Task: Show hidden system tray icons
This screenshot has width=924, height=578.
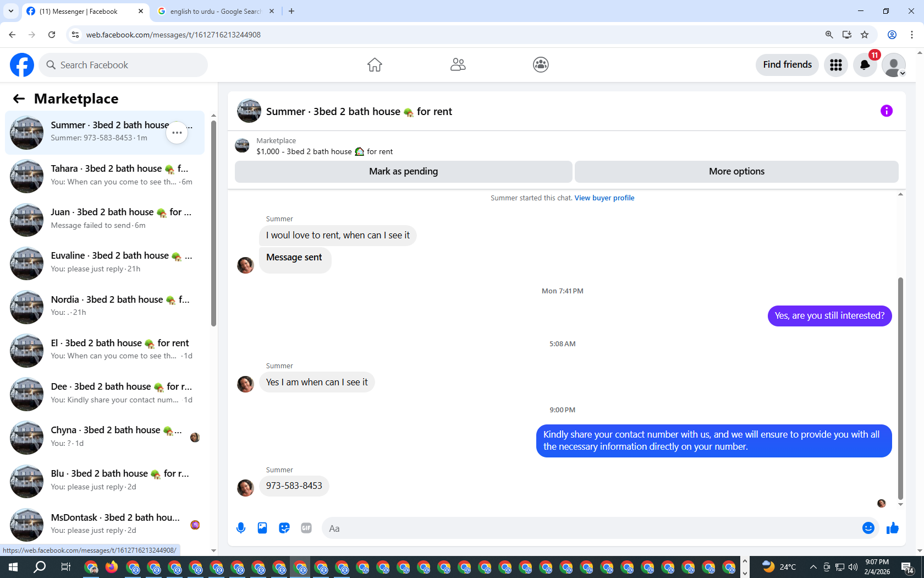Action: click(x=813, y=567)
